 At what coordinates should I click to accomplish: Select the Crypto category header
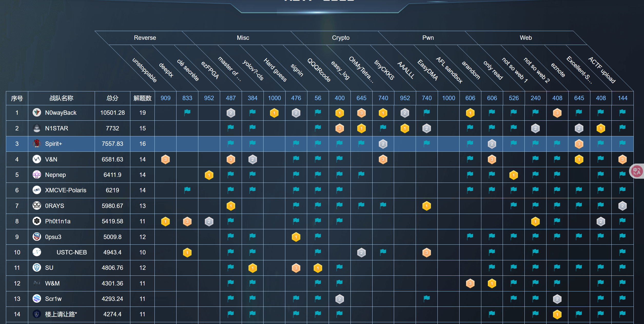tap(341, 38)
